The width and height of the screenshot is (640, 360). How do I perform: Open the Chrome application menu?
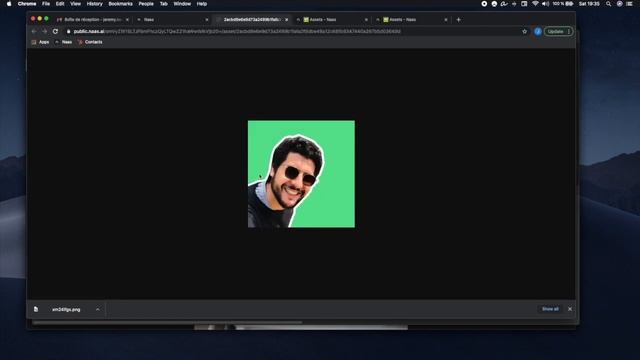(x=27, y=4)
